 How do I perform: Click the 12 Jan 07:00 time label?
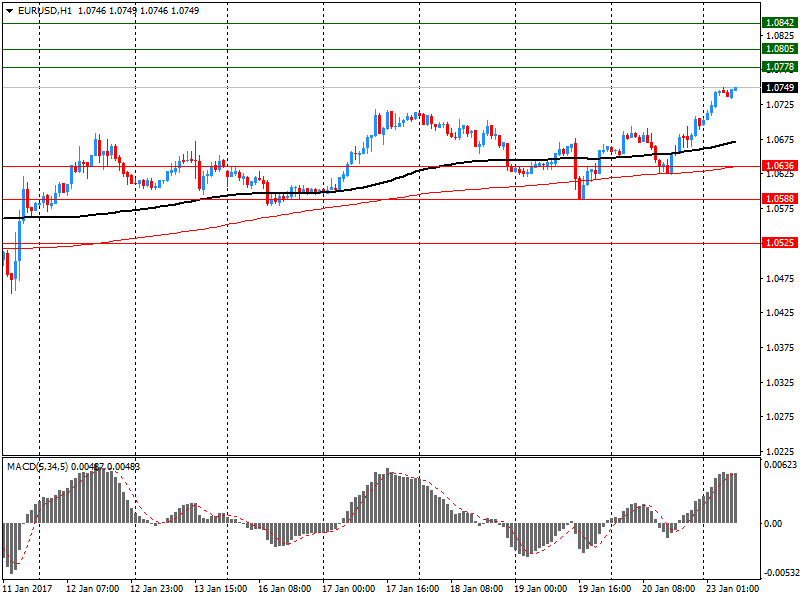coord(93,589)
